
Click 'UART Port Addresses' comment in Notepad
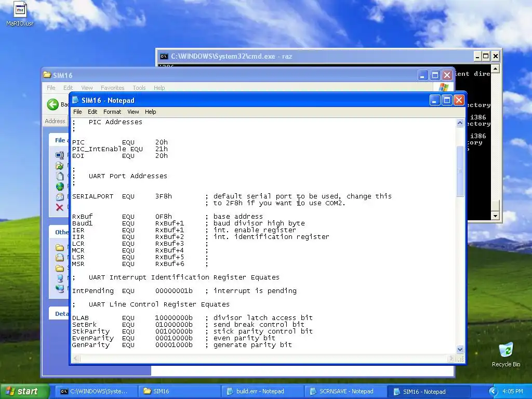coord(128,176)
